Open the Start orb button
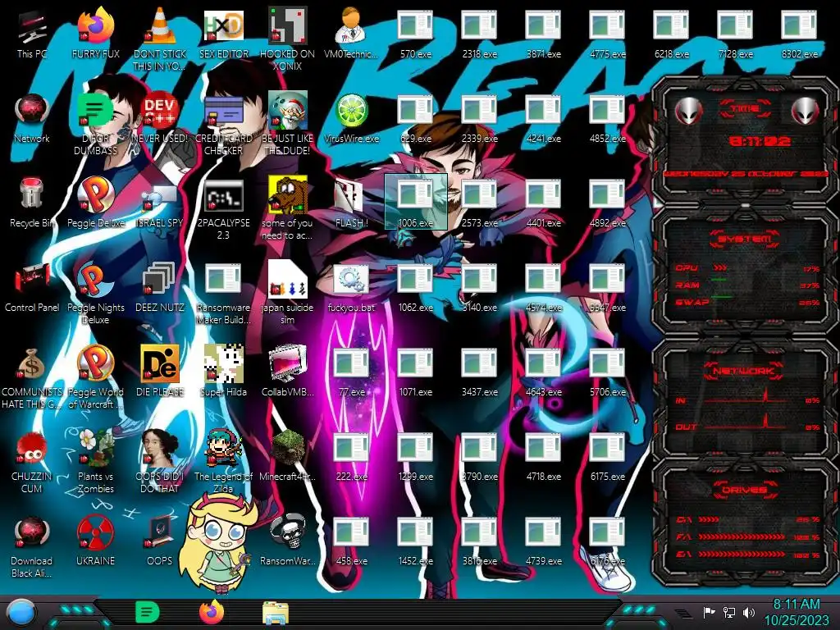 [x=21, y=614]
